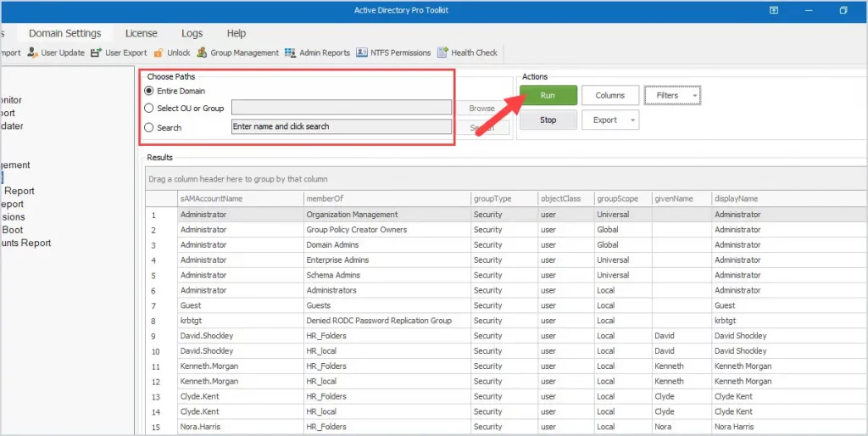Select the Guest sAMAccountName cell
868x436 pixels.
[x=240, y=305]
